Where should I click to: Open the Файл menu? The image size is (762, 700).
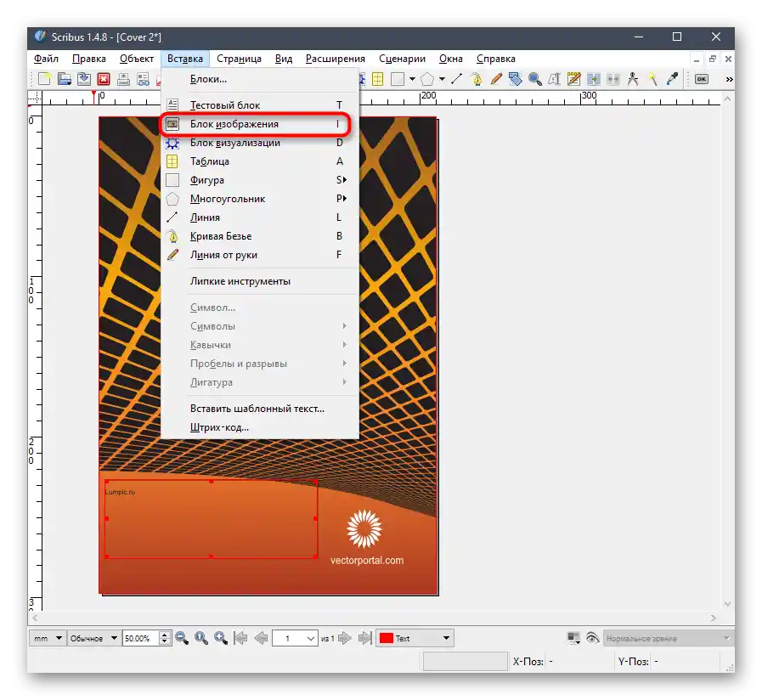46,59
